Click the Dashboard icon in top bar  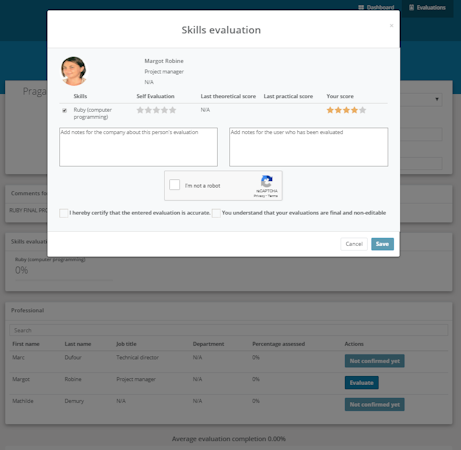tap(361, 7)
